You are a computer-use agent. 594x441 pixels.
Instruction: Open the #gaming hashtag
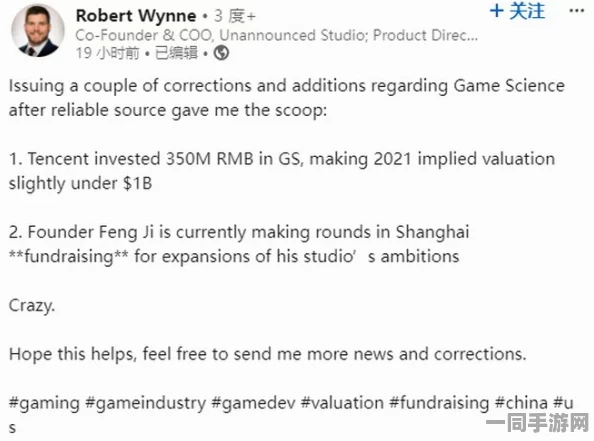click(44, 403)
